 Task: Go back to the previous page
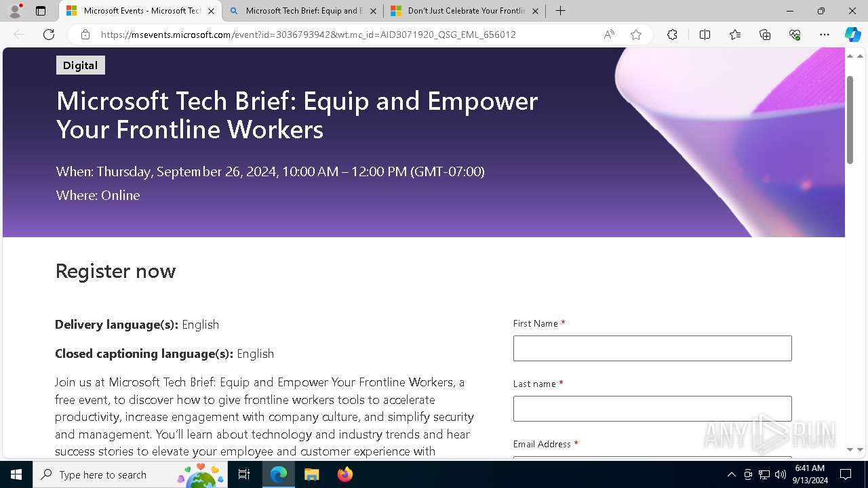click(x=19, y=35)
